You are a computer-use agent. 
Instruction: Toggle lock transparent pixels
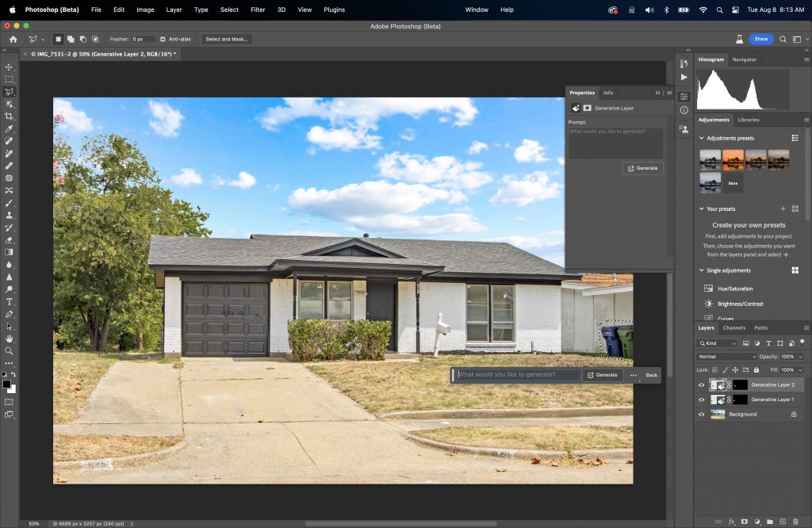coord(715,370)
